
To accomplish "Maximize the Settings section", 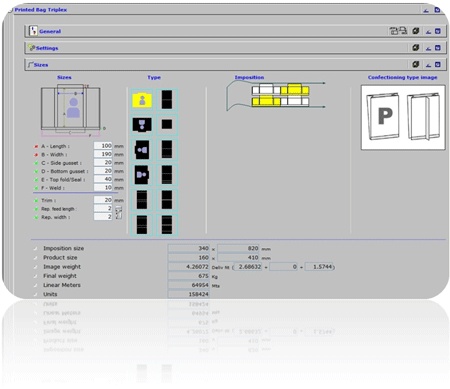I will [x=438, y=48].
